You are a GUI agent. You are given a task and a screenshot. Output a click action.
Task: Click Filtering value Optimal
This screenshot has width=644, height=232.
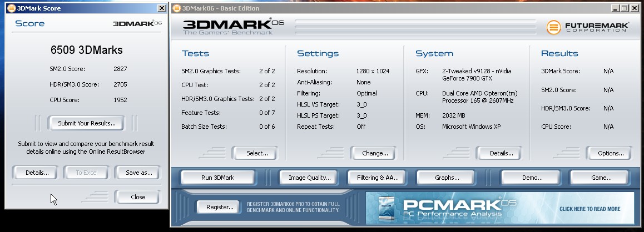pos(366,93)
